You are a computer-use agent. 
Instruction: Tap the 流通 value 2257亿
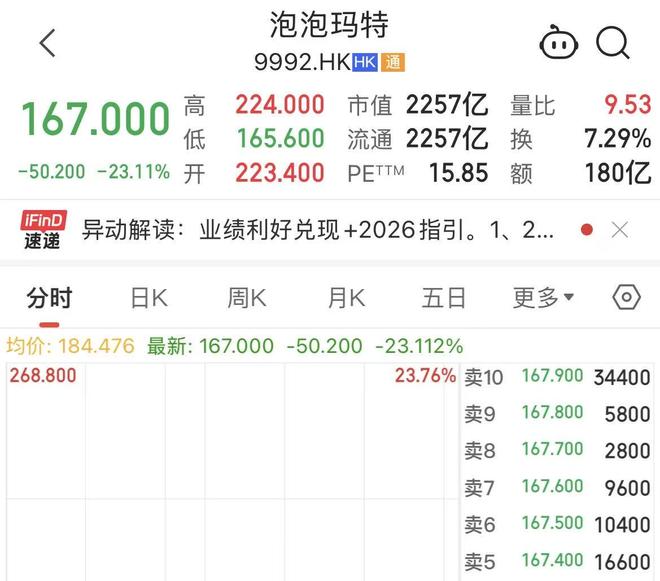tap(447, 139)
